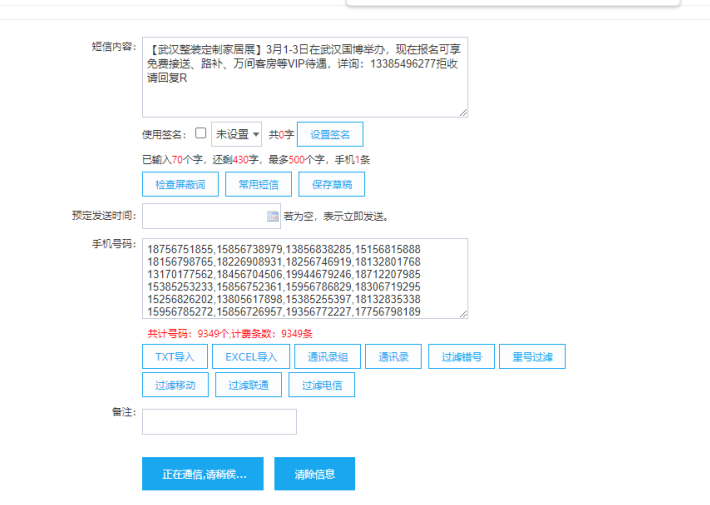Open the calendar picker icon for scheduled time
The width and height of the screenshot is (710, 505).
273,216
